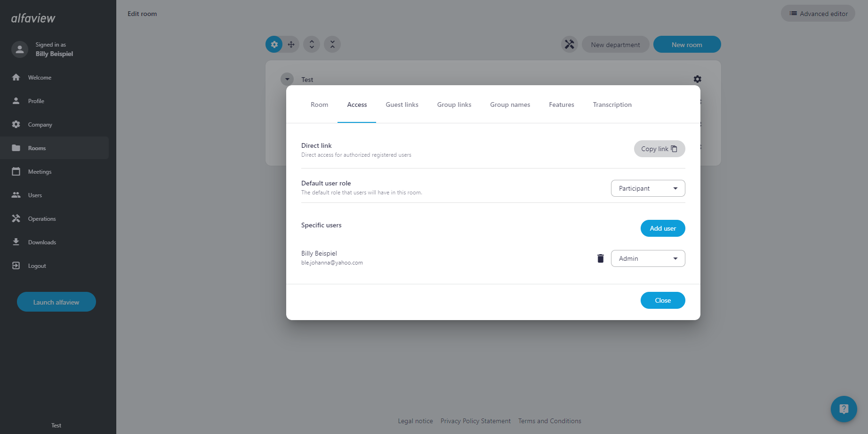Switch to the Guest links tab

click(x=402, y=104)
